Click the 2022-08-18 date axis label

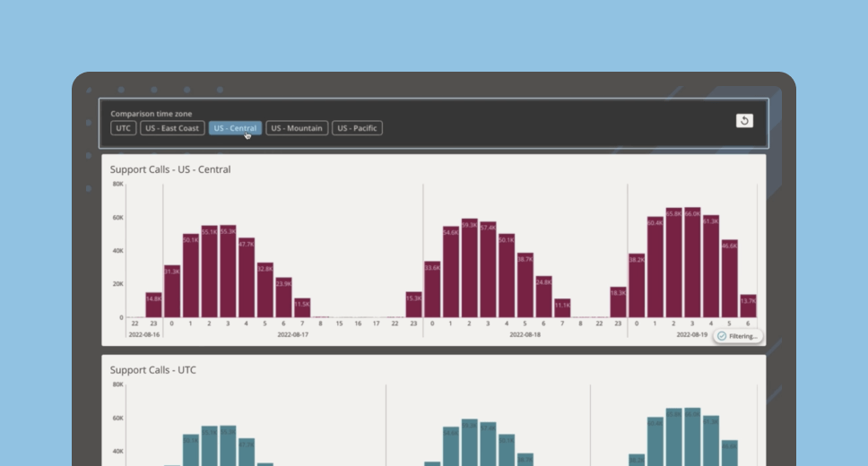[525, 334]
